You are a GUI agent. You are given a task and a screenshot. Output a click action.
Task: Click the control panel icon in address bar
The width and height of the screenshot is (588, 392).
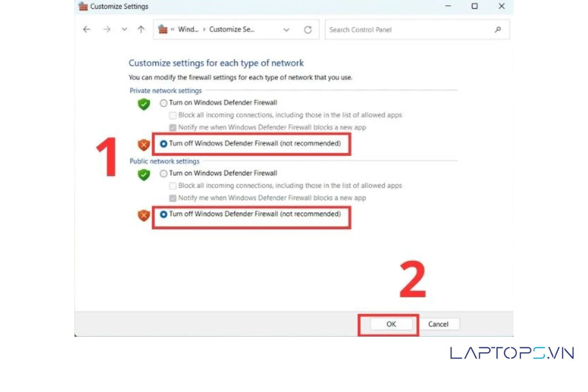point(163,29)
